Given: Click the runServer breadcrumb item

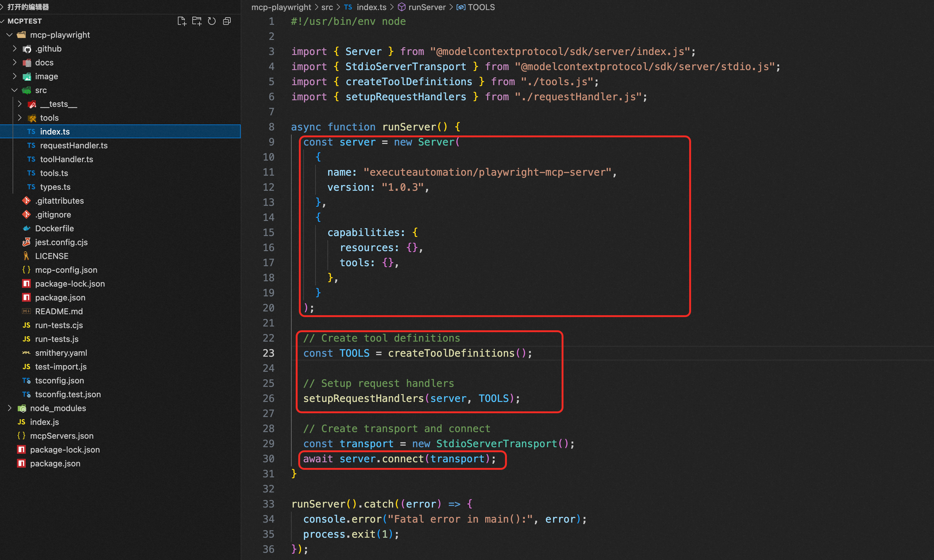Looking at the screenshot, I should [x=426, y=7].
